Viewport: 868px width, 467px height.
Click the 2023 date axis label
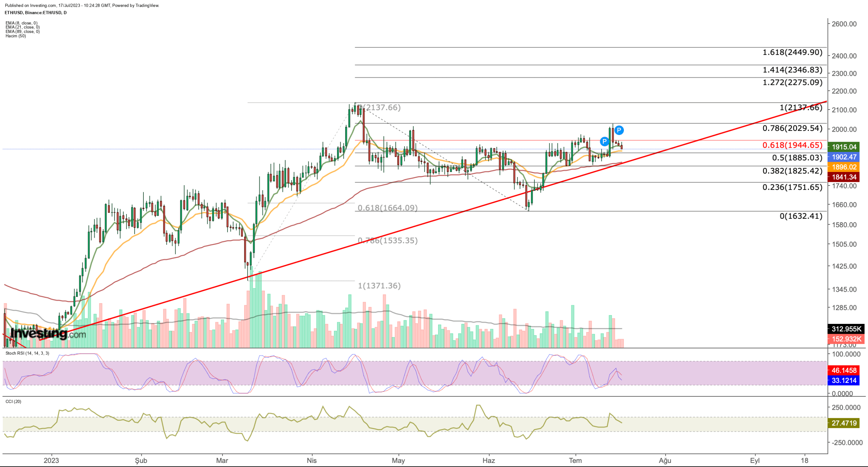pyautogui.click(x=51, y=461)
